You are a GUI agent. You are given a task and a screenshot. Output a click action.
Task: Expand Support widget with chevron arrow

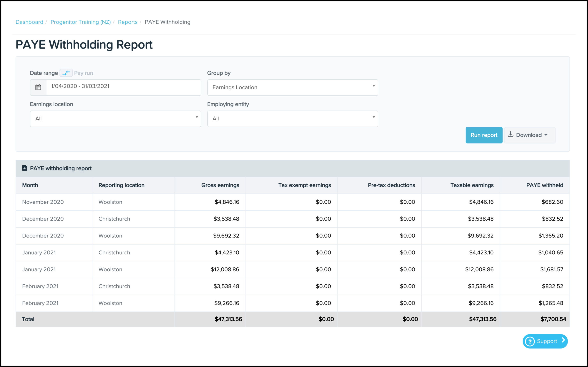pyautogui.click(x=563, y=340)
